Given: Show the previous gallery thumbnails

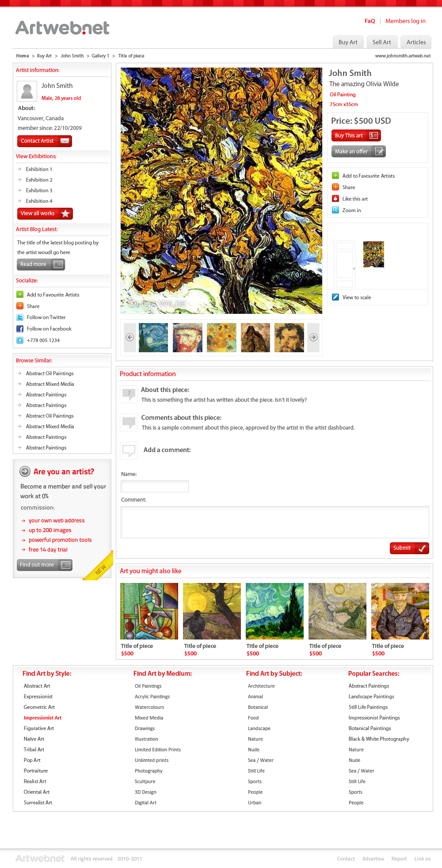Looking at the screenshot, I should [130, 337].
